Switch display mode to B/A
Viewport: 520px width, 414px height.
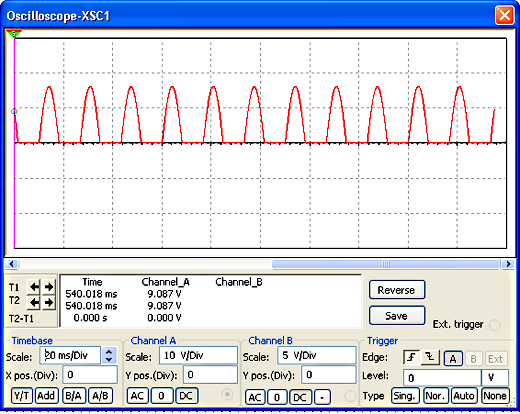[x=73, y=396]
